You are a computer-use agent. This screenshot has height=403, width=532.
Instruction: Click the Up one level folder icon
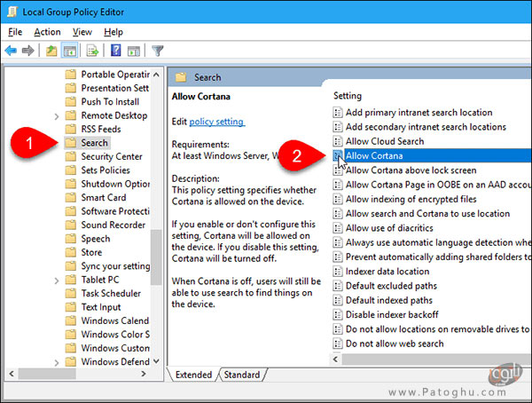click(x=51, y=51)
